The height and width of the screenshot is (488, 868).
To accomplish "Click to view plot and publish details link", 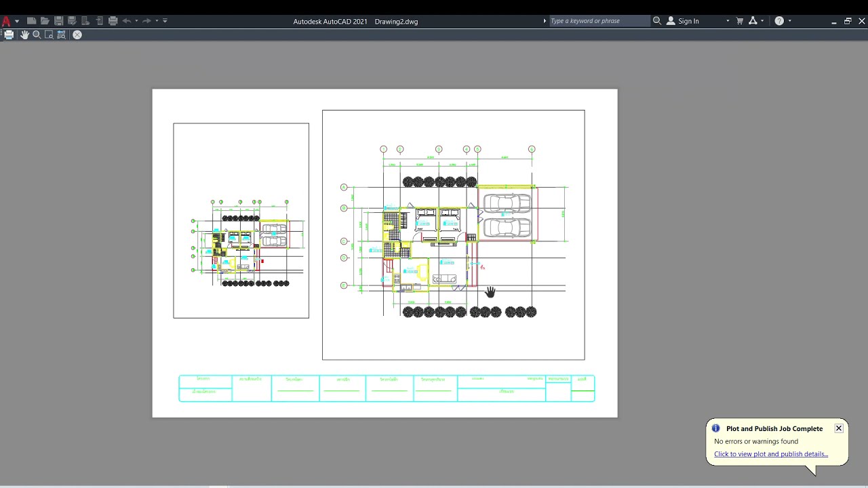I will 771,454.
